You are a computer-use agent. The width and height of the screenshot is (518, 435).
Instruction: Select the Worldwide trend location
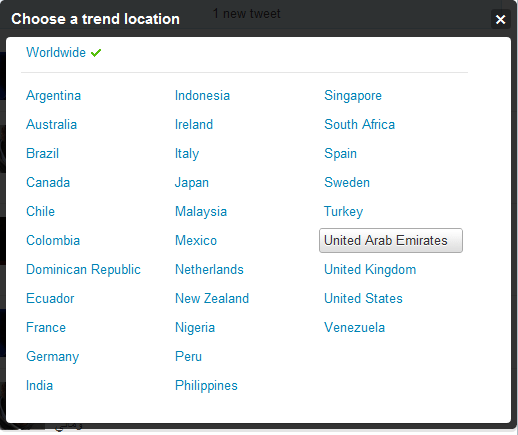click(x=56, y=53)
